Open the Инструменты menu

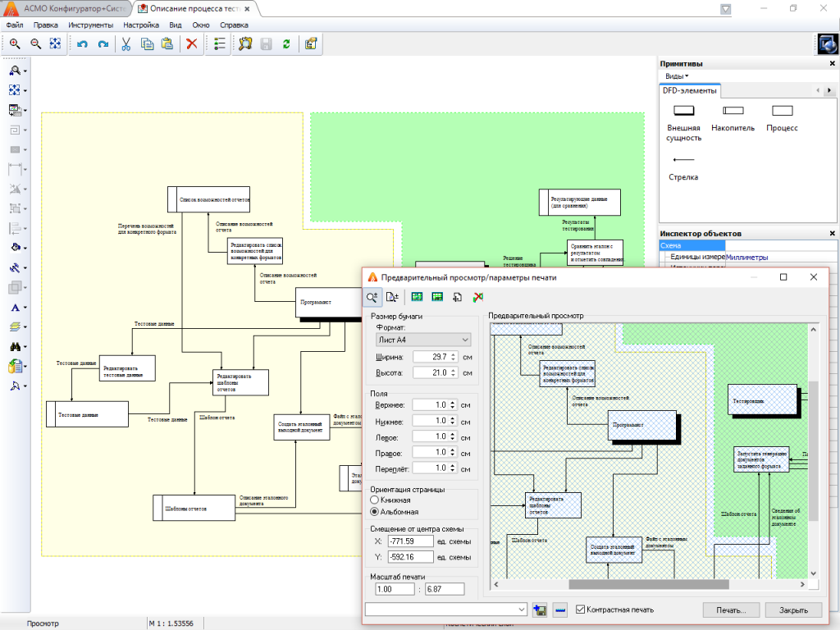[x=90, y=25]
